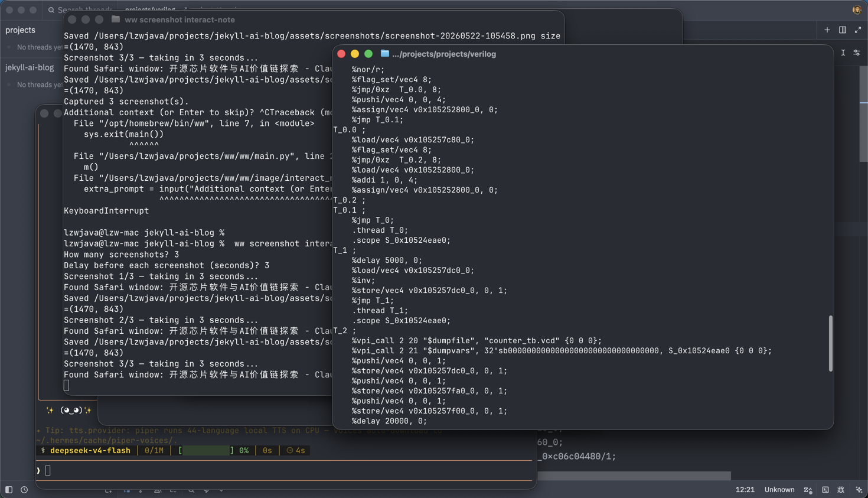Toggle the left dock panel icon

(x=9, y=490)
